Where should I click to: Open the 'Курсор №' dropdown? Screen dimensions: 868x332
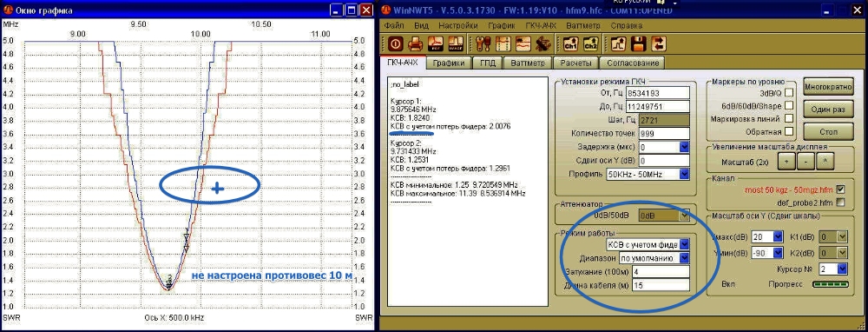click(842, 269)
